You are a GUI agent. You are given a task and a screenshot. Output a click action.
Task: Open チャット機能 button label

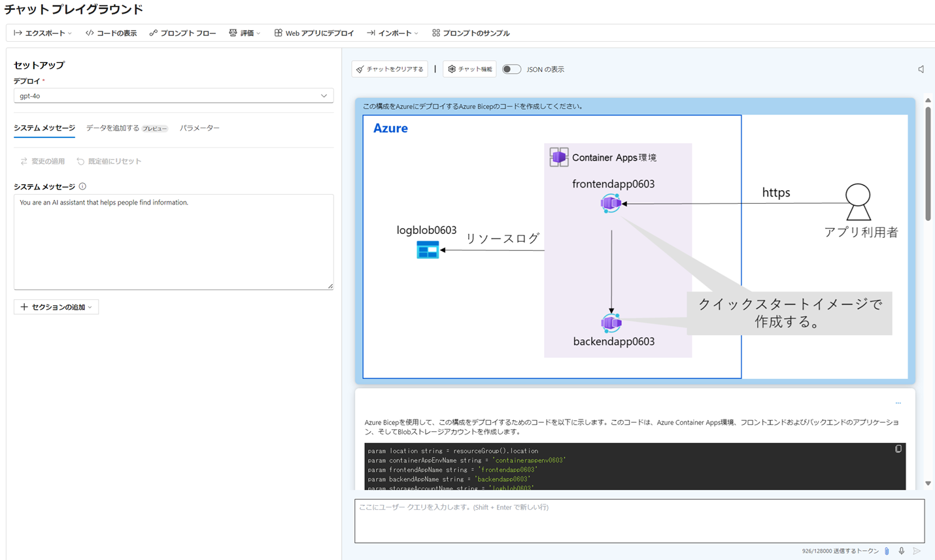click(475, 69)
